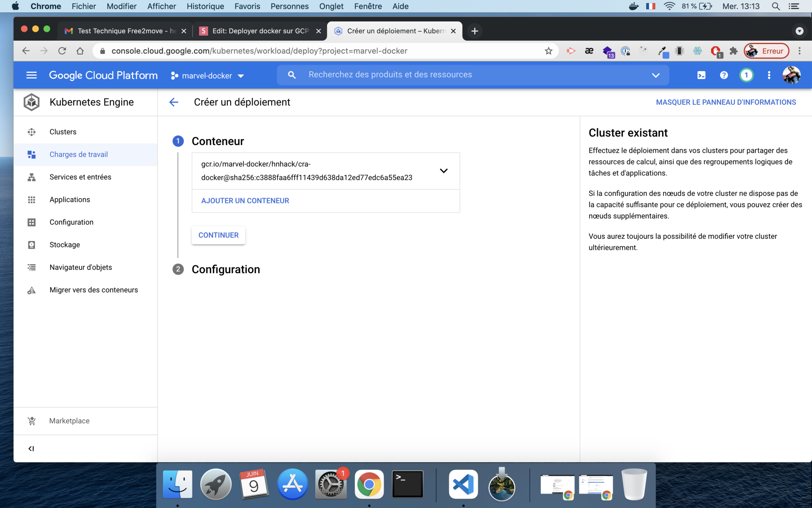Click the help question mark icon
The width and height of the screenshot is (812, 508).
(724, 75)
